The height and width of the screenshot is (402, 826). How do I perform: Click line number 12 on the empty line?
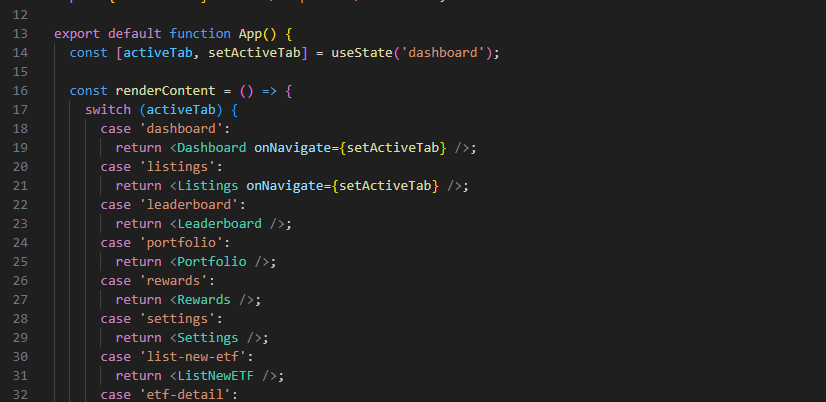19,15
